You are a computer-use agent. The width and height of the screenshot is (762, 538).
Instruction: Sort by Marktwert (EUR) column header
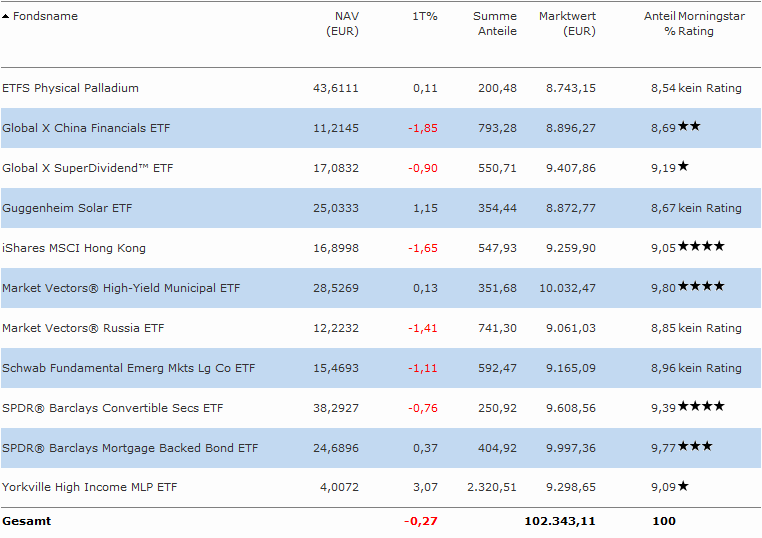[567, 23]
